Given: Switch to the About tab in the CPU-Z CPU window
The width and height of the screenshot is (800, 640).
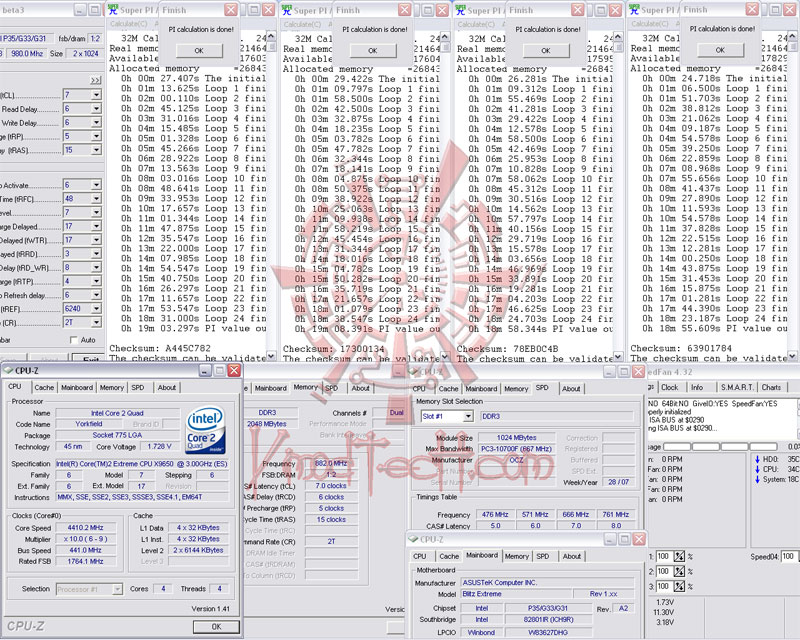Looking at the screenshot, I should coord(166,388).
